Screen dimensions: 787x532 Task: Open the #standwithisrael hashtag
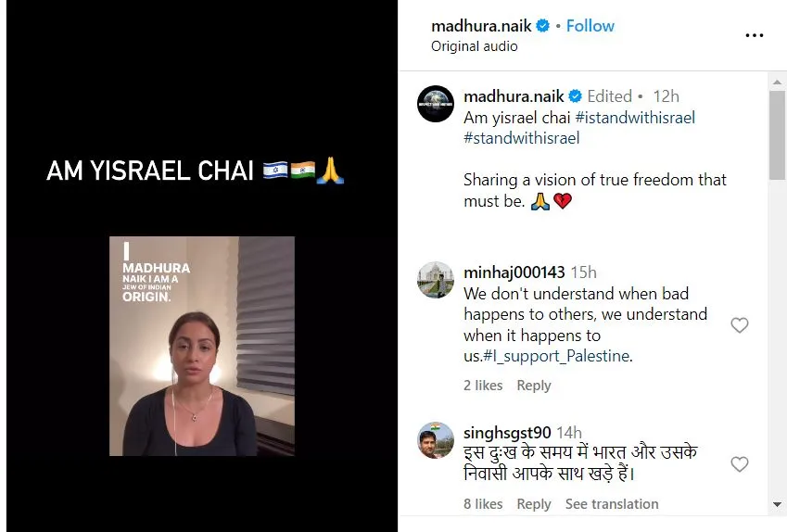coord(522,138)
